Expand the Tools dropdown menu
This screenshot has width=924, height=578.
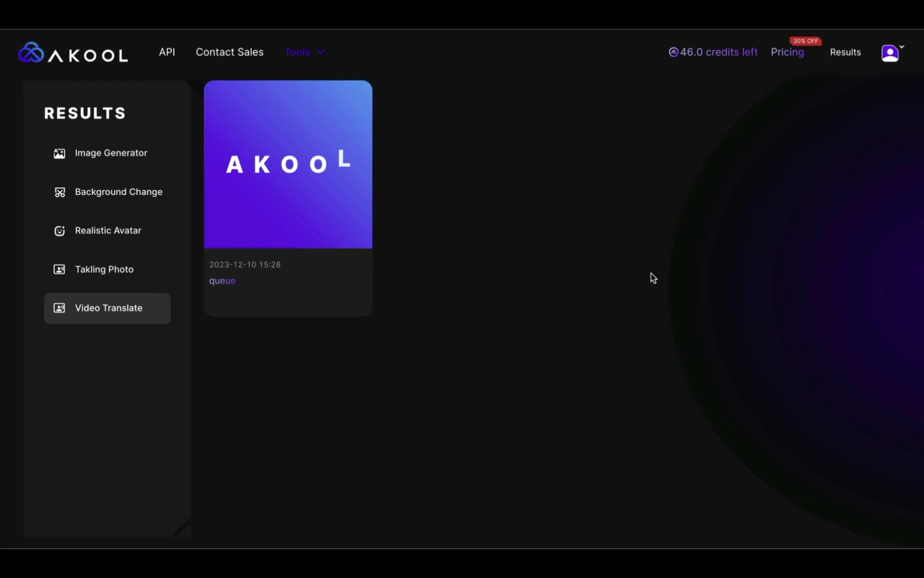[x=305, y=52]
